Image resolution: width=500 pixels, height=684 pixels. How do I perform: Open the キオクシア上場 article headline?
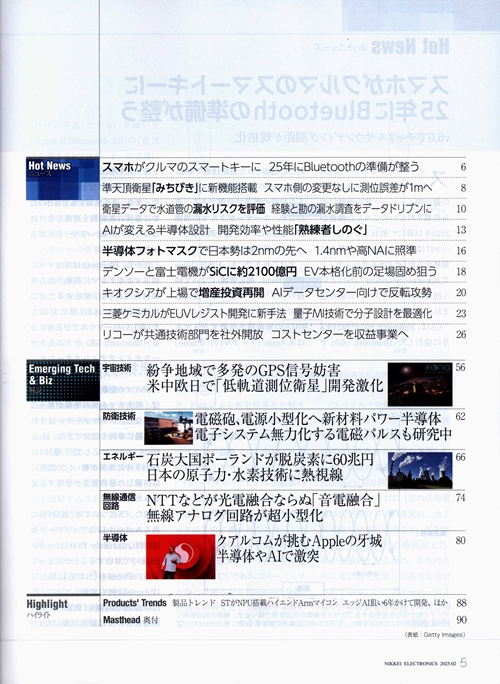pos(267,292)
